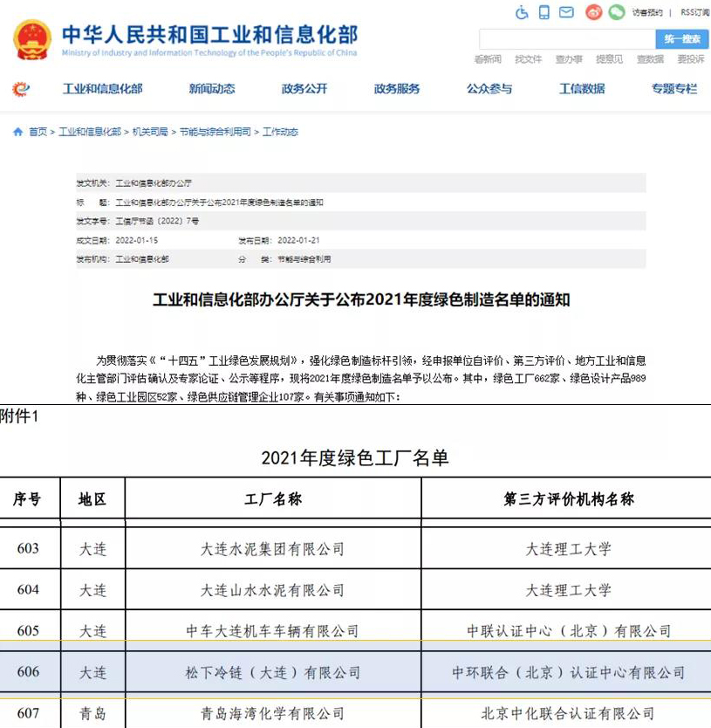Click the 2021年度绿色工厂名单 table title
This screenshot has width=711, height=728.
tap(355, 458)
